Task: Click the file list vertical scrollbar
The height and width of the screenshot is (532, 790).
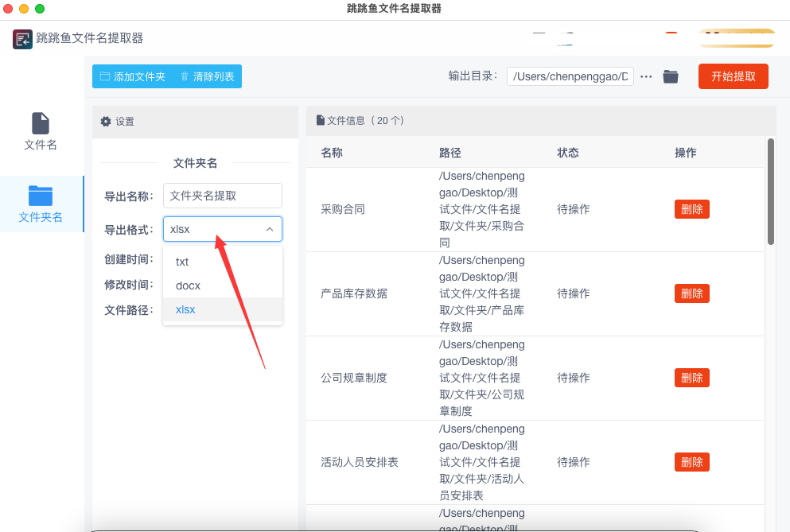Action: click(770, 192)
